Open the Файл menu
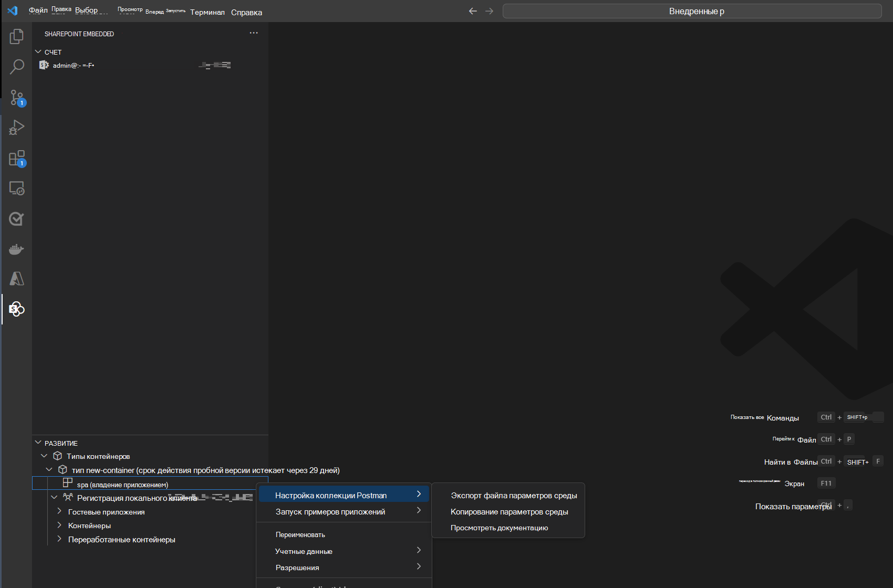The width and height of the screenshot is (893, 588). click(38, 10)
